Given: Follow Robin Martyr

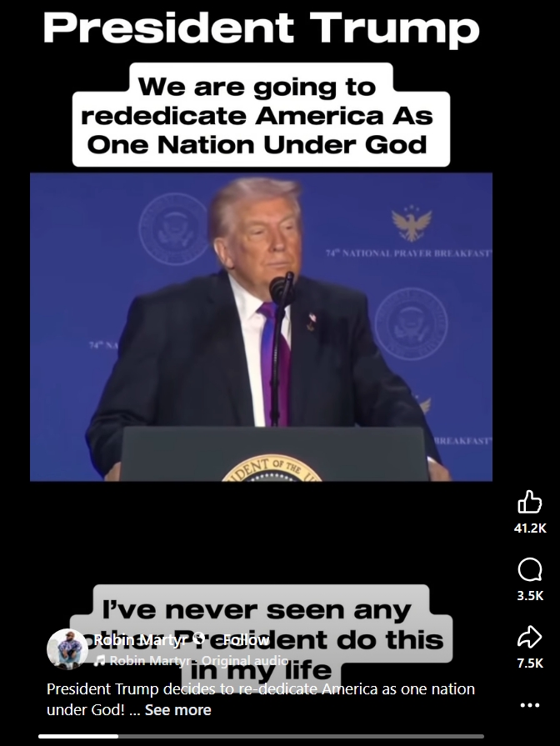Looking at the screenshot, I should coord(247,640).
